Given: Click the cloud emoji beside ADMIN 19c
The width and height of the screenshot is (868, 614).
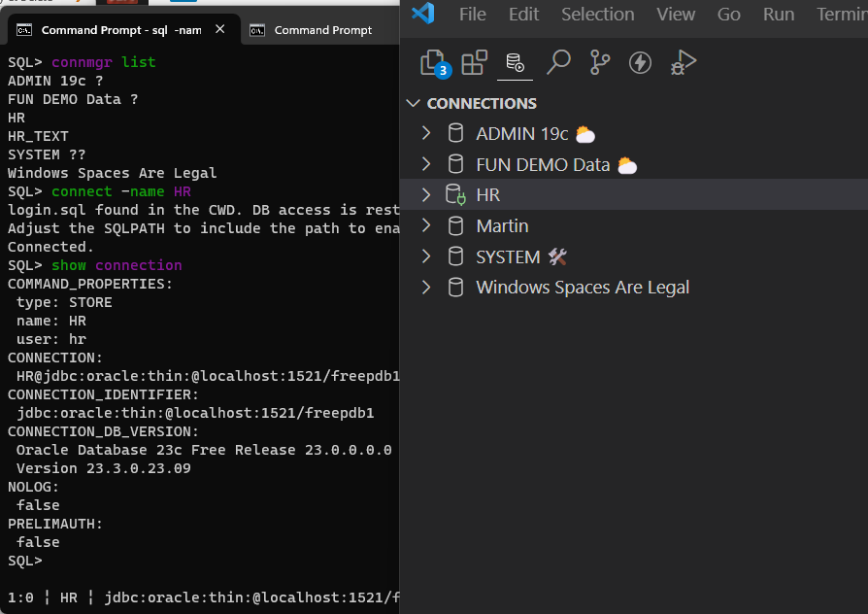Looking at the screenshot, I should pos(585,135).
